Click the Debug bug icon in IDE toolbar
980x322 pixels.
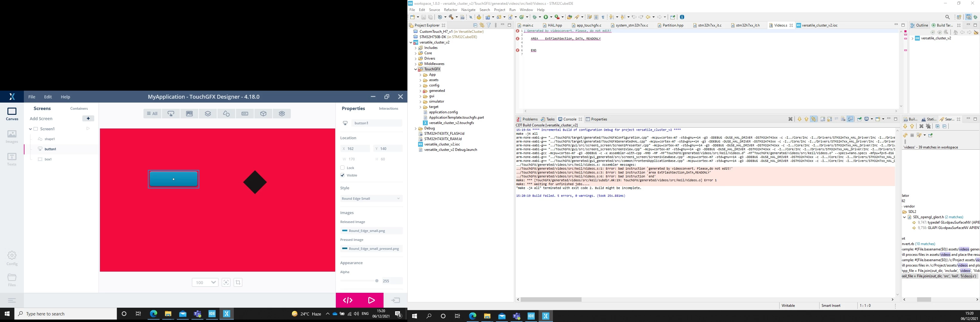click(x=534, y=17)
